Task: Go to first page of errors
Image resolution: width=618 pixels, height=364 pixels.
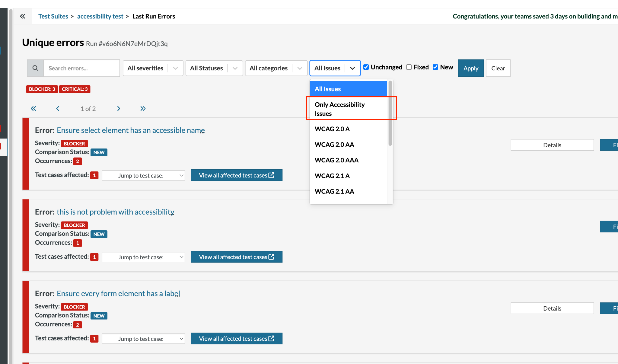Action: tap(33, 109)
